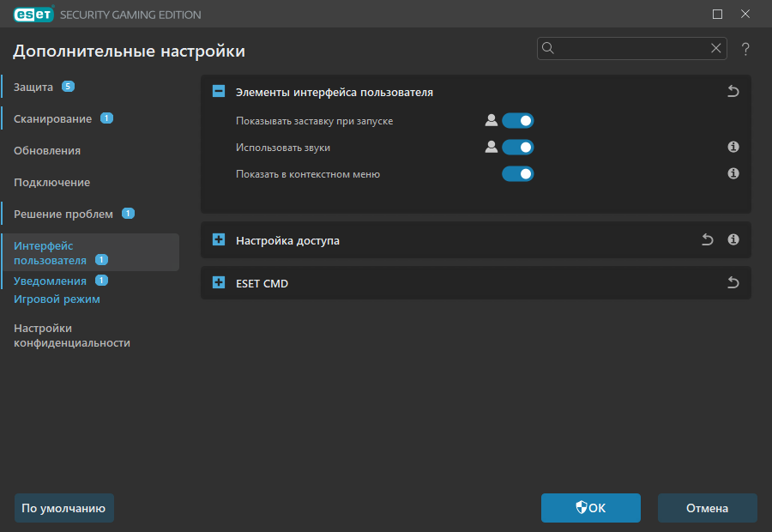Screen dimensions: 772x532
Task: Go to 'Уведомления' subsection
Action: tap(51, 281)
